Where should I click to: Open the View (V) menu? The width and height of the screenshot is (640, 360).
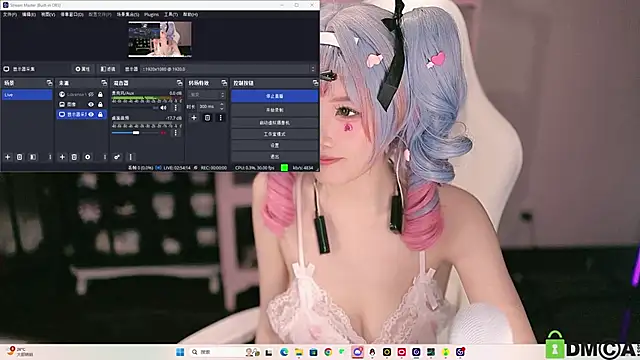48,14
